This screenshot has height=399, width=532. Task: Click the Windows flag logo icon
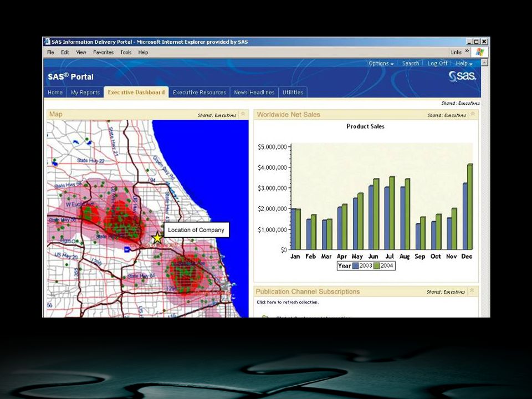480,52
